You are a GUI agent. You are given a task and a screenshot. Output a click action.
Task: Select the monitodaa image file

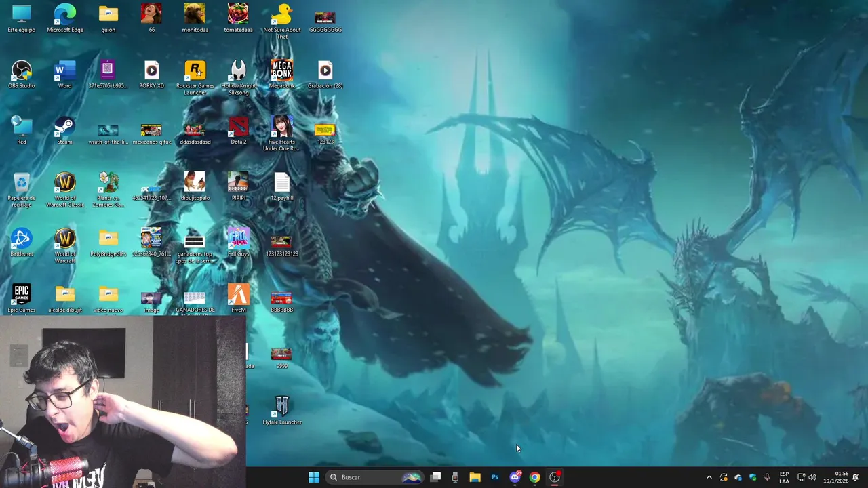point(195,18)
